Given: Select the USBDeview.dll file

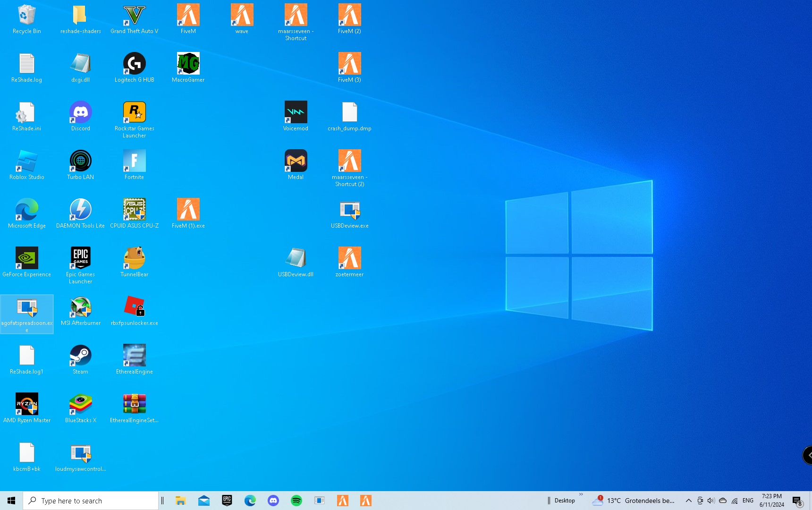Looking at the screenshot, I should 296,262.
